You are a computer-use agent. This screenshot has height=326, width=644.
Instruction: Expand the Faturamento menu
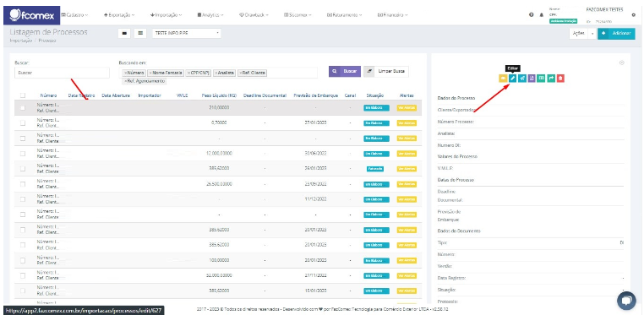[344, 15]
